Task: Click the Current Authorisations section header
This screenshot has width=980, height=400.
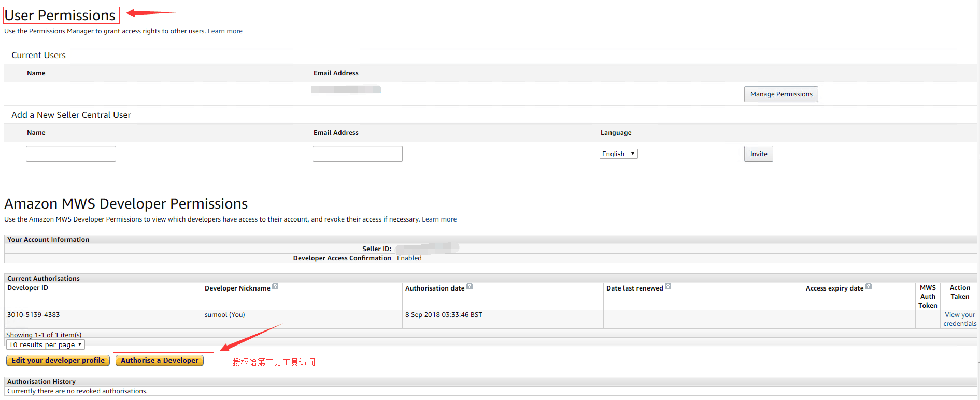Action: 44,279
